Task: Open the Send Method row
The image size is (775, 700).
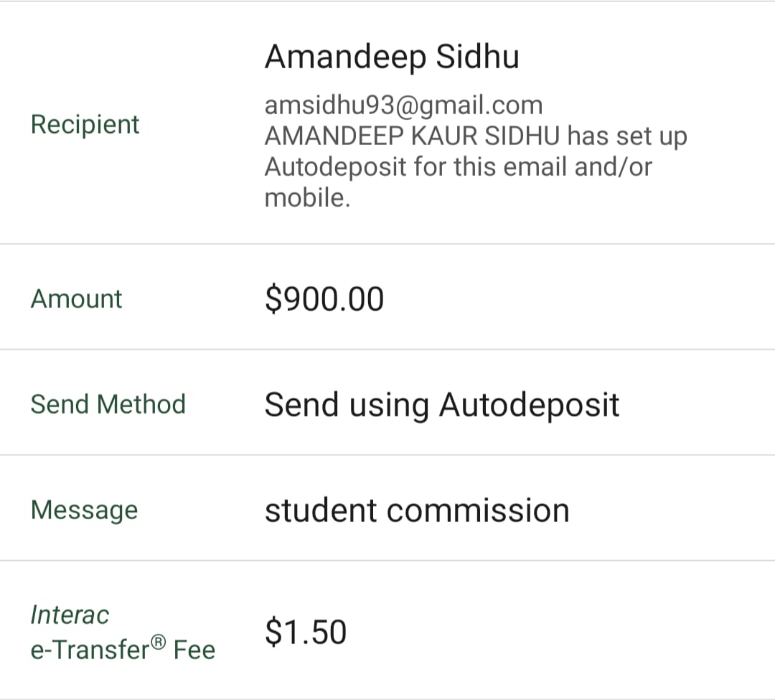Action: (387, 402)
